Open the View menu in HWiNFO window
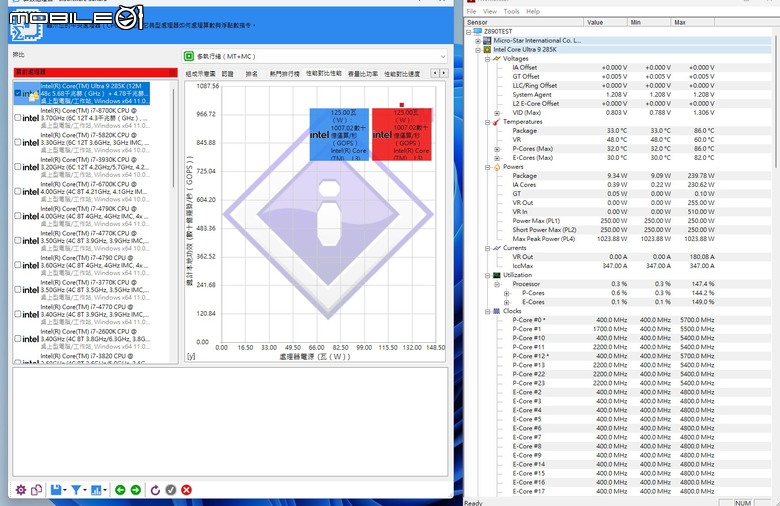This screenshot has width=780, height=506. [489, 11]
